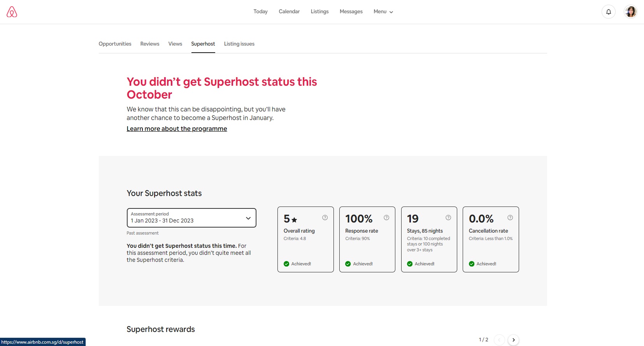Open the Views tab

point(175,44)
